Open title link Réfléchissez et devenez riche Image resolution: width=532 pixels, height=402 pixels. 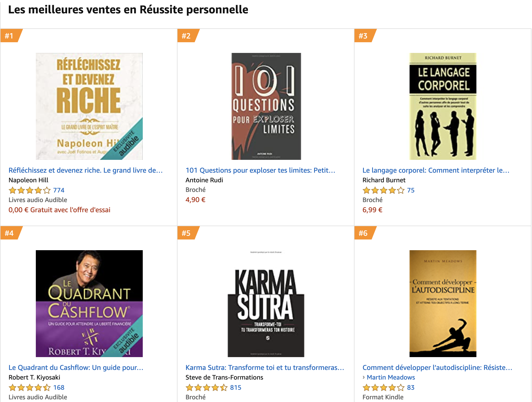[x=86, y=170]
